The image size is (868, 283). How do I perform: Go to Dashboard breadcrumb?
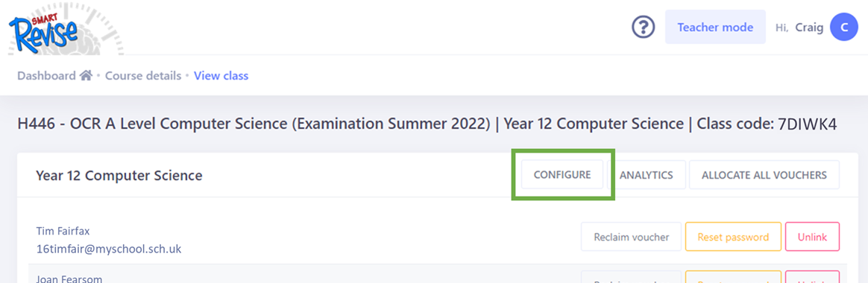click(x=46, y=76)
